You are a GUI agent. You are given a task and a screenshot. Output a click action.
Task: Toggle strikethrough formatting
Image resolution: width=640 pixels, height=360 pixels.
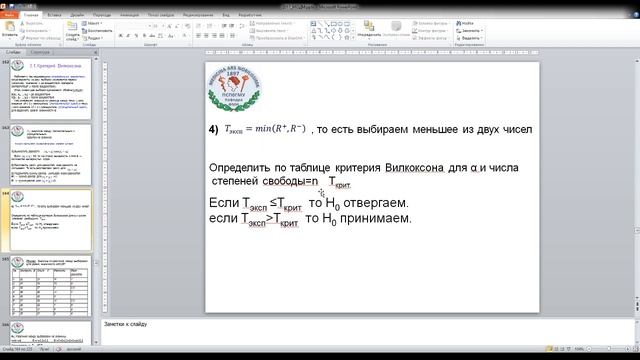pyautogui.click(x=152, y=36)
